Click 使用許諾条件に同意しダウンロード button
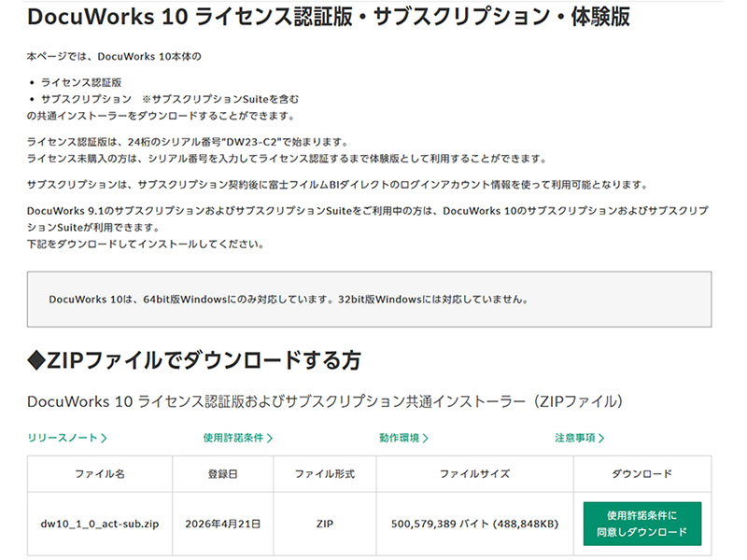The image size is (747, 560). click(x=642, y=524)
